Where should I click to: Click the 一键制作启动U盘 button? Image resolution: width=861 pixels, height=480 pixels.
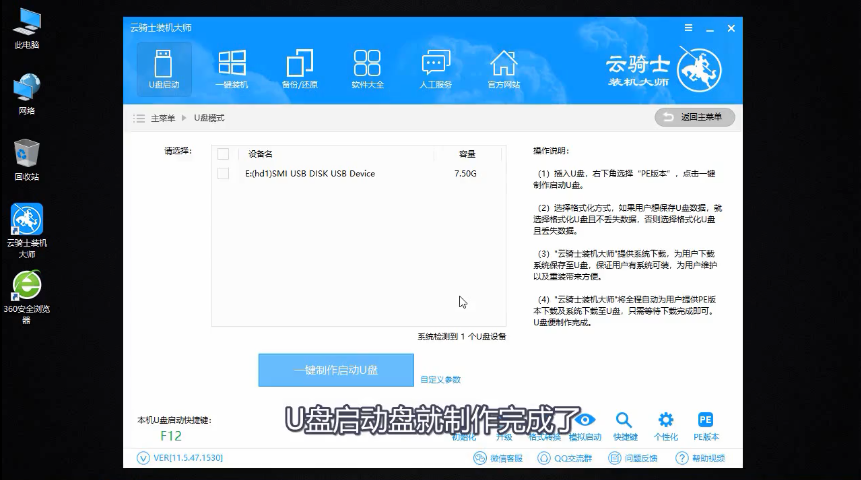coord(336,370)
